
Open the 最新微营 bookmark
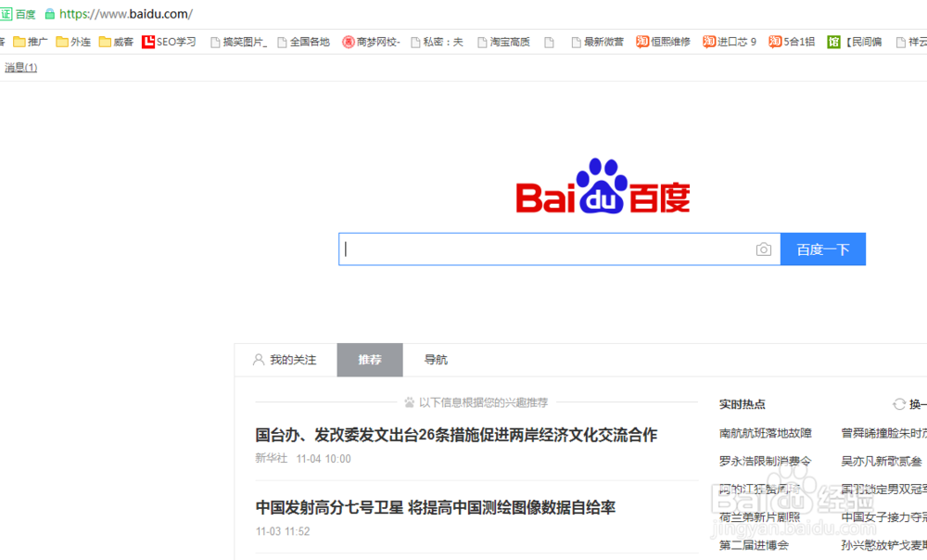point(597,42)
